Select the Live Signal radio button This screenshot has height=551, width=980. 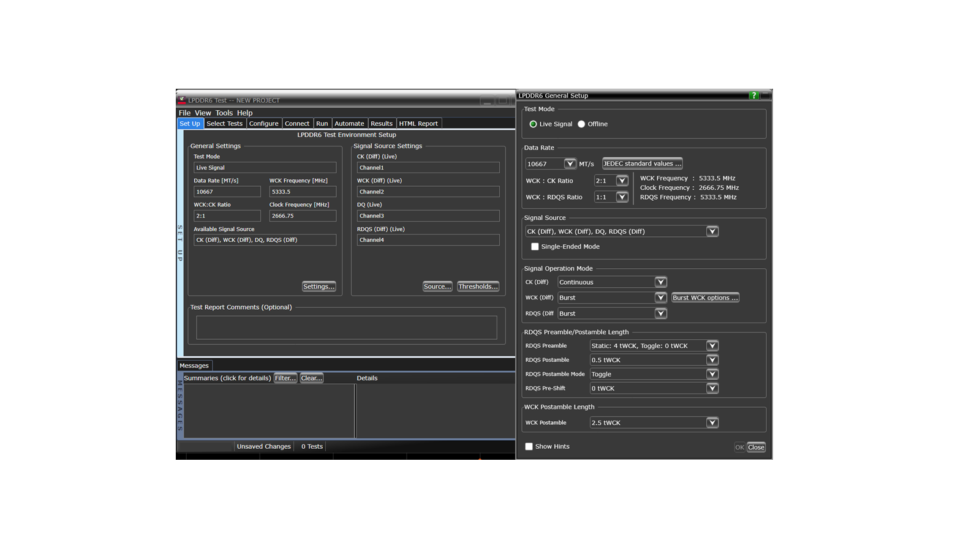point(533,124)
